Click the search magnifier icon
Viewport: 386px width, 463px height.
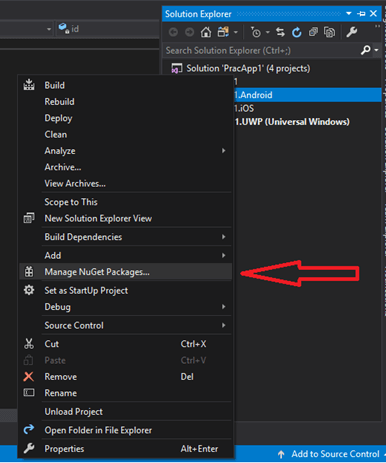[x=366, y=50]
